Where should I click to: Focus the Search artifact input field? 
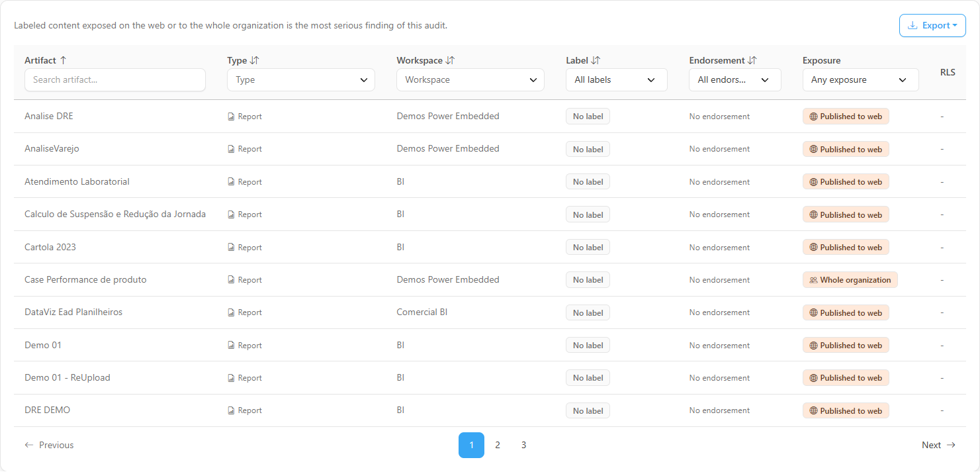tap(115, 80)
